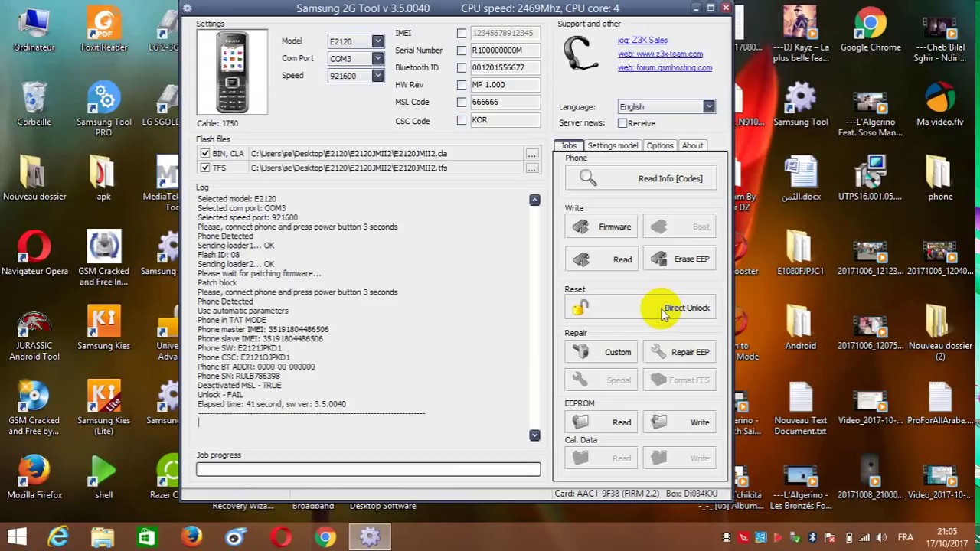Screen dimensions: 980x551
Task: Browse for the TFS flash file
Action: click(531, 168)
